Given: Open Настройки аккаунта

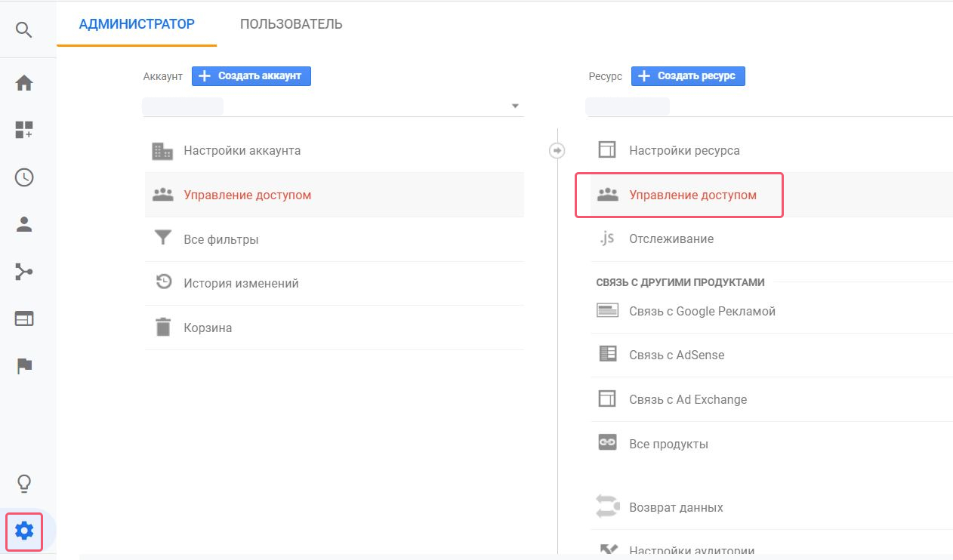Looking at the screenshot, I should pos(334,151).
